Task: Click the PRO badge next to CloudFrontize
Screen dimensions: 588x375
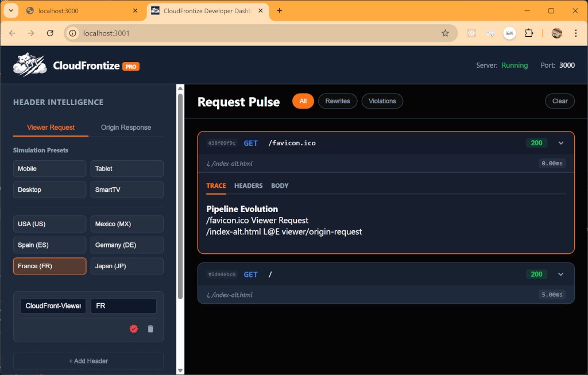Action: tap(130, 66)
